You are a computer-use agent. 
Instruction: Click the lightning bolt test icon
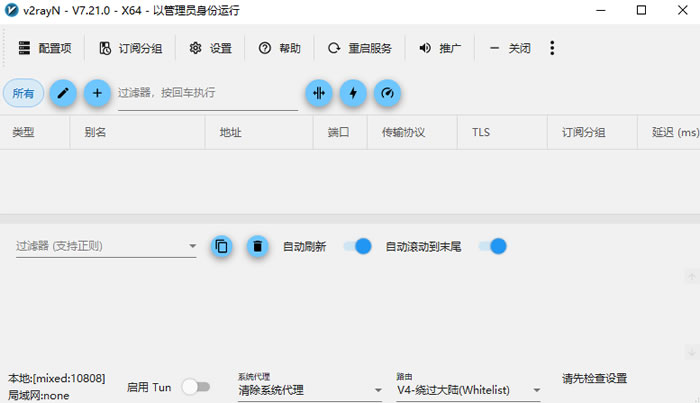click(353, 93)
